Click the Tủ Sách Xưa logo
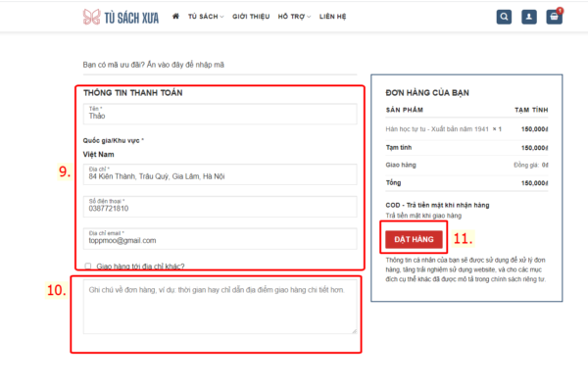Image resolution: width=588 pixels, height=389 pixels. 121,17
